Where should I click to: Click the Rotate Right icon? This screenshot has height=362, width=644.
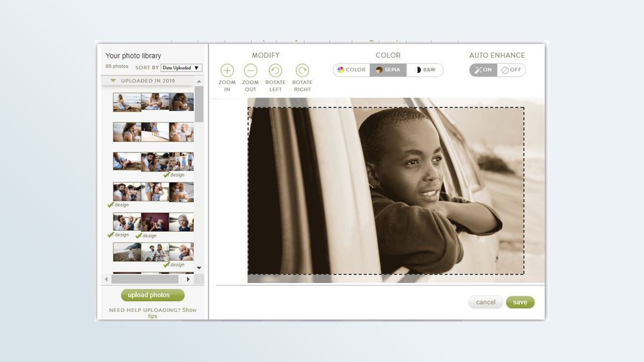point(302,71)
